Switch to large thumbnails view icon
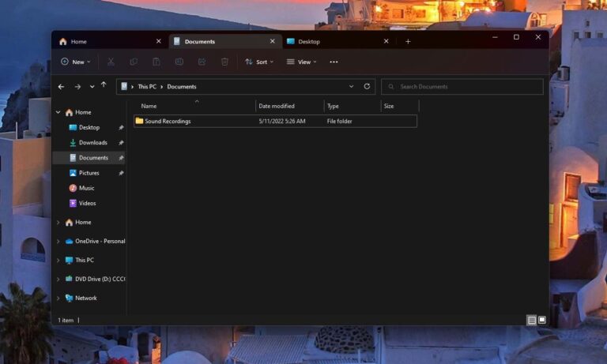The image size is (607, 364). [542, 320]
